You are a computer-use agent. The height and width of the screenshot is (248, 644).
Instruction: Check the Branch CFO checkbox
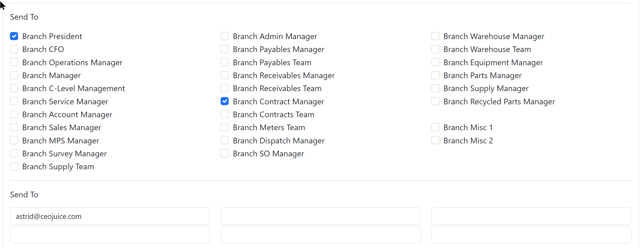[14, 49]
